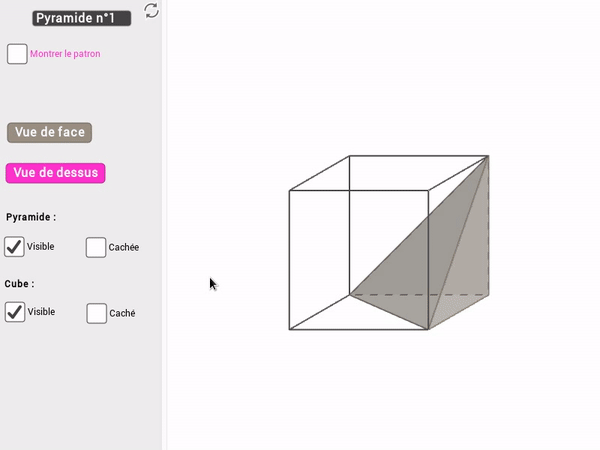
Task: Check the Cube Caché checkbox
Action: tap(96, 313)
